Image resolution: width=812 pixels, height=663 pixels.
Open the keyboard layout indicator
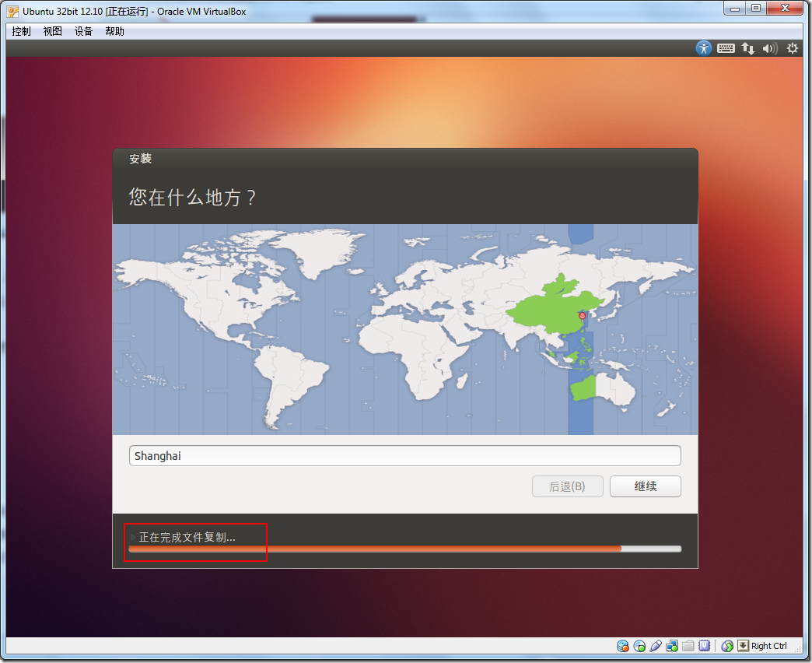pos(726,48)
